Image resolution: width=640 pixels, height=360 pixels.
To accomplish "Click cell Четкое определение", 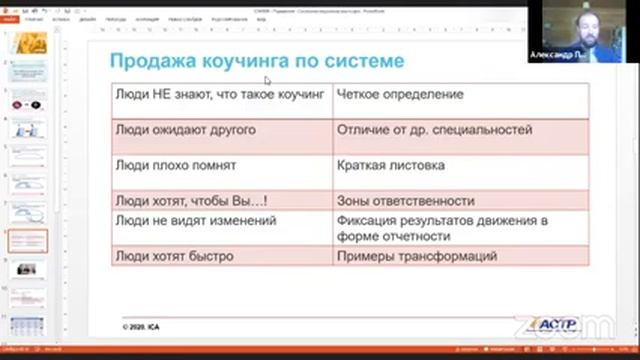I will [461, 101].
